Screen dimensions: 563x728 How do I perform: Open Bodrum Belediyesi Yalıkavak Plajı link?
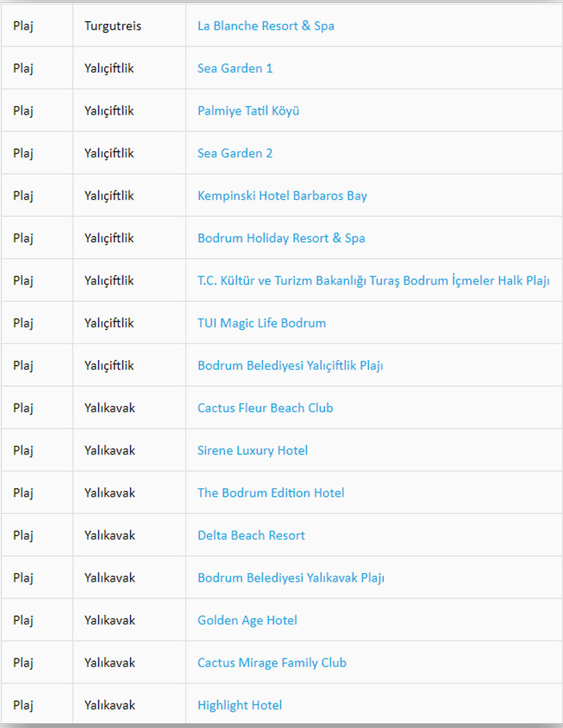point(291,578)
